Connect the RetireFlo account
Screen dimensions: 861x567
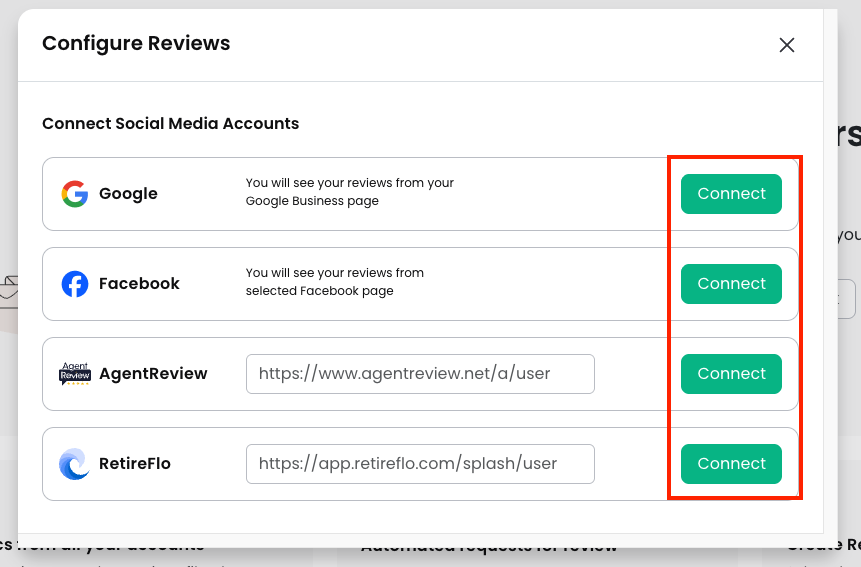(x=731, y=464)
